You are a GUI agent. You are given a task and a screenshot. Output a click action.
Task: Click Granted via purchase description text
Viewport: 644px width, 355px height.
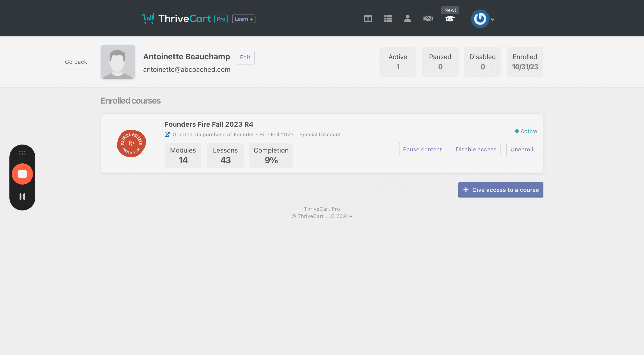coord(257,134)
